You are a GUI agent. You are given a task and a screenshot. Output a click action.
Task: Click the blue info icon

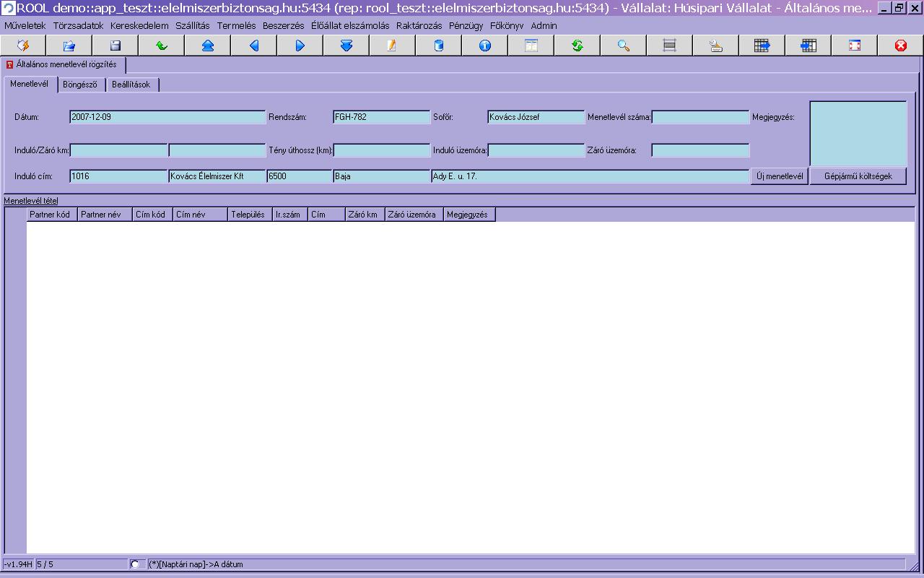point(485,46)
